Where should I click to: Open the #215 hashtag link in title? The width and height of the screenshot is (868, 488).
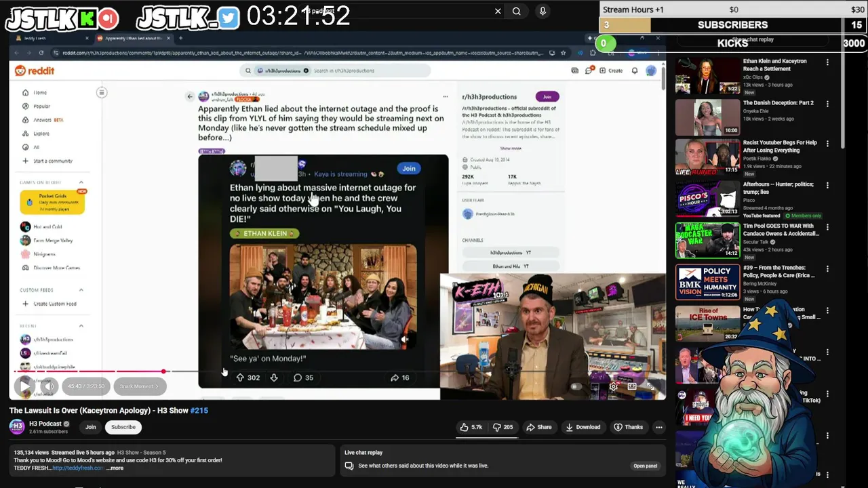[199, 411]
